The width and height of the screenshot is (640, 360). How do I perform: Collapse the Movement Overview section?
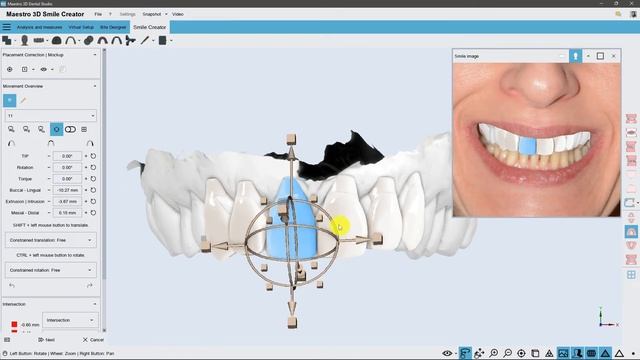[x=95, y=86]
